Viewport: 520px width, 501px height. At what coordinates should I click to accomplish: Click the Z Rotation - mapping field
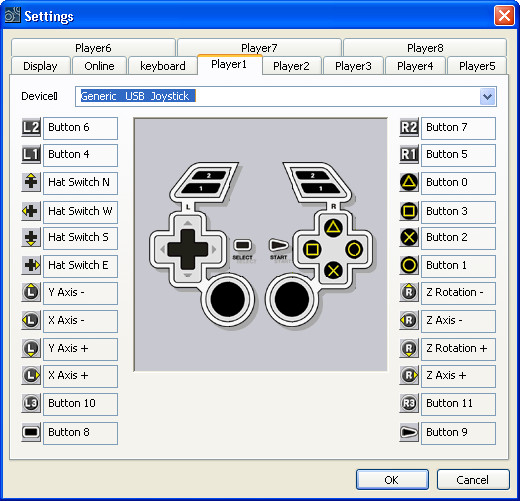tap(458, 293)
